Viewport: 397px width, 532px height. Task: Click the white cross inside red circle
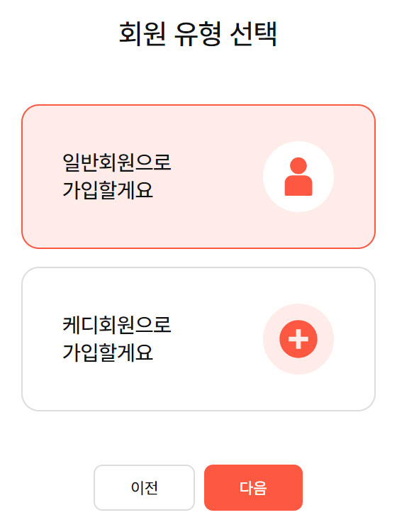pyautogui.click(x=298, y=339)
